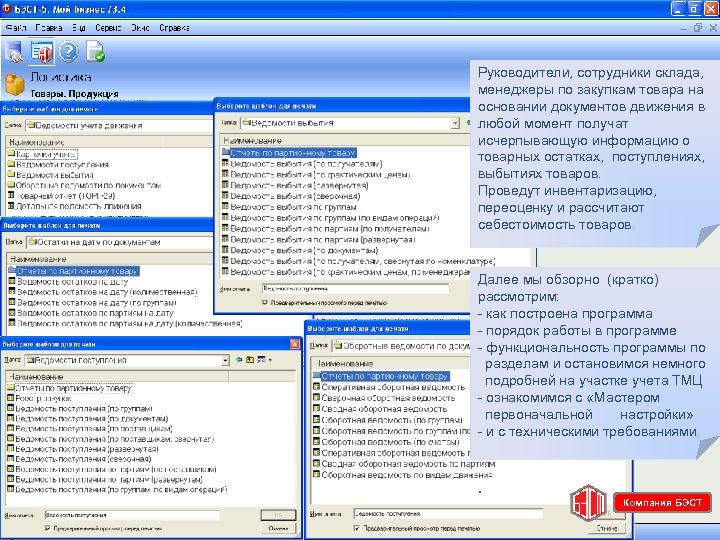The width and height of the screenshot is (720, 540).
Task: Open the Правка menu
Action: click(x=49, y=28)
